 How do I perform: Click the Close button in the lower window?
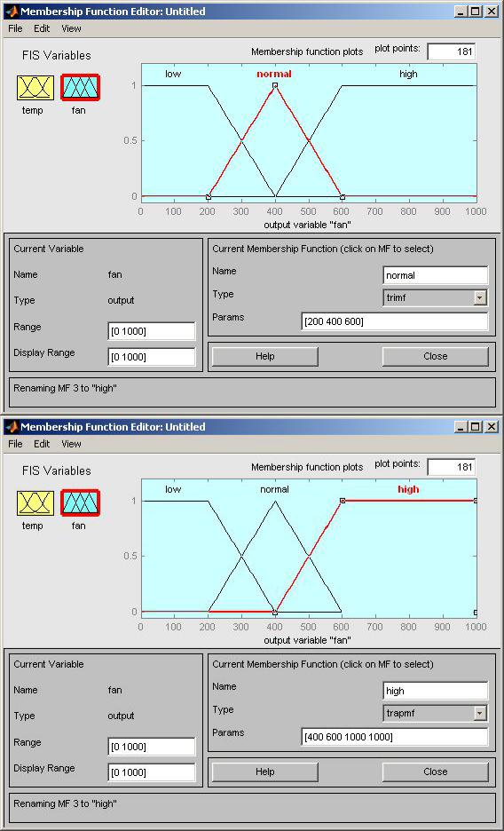pos(435,772)
